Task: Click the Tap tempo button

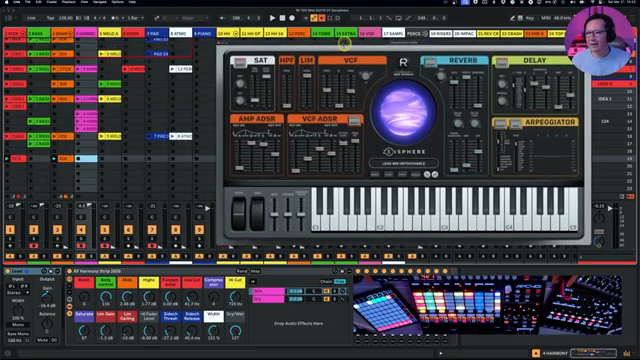Action: pyautogui.click(x=50, y=18)
